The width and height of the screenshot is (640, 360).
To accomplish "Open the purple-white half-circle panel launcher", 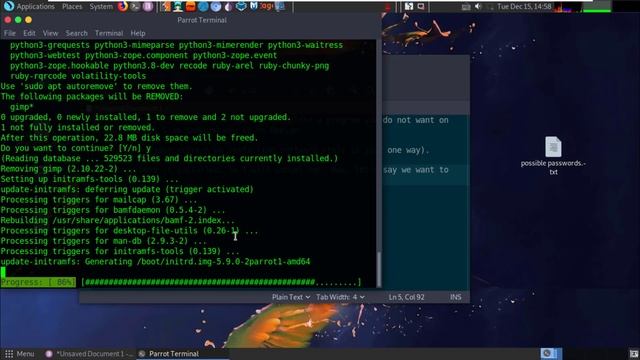I will point(229,7).
